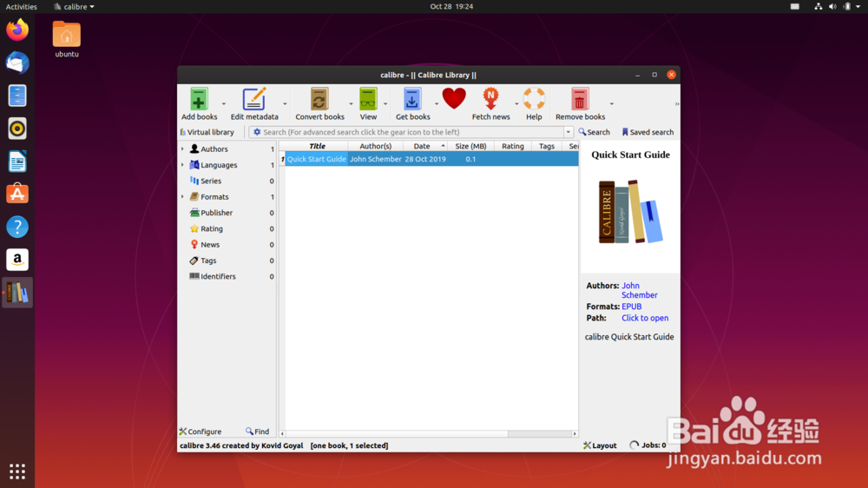Image resolution: width=868 pixels, height=488 pixels.
Task: Click the 28 Oct 2019 date cell
Action: tap(425, 159)
